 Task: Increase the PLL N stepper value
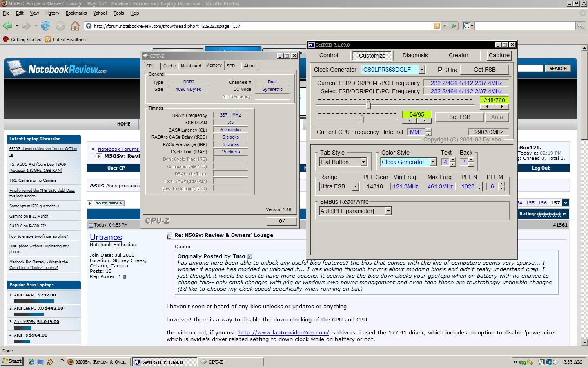coord(479,184)
